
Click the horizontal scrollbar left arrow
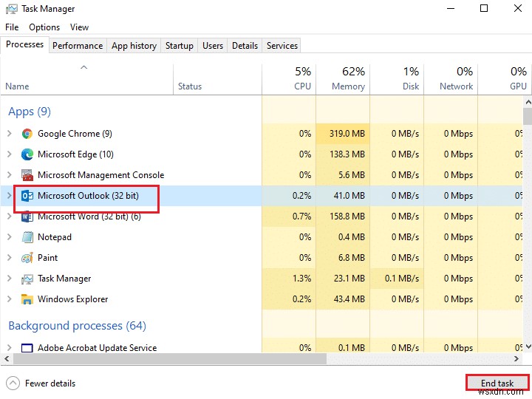[7, 358]
